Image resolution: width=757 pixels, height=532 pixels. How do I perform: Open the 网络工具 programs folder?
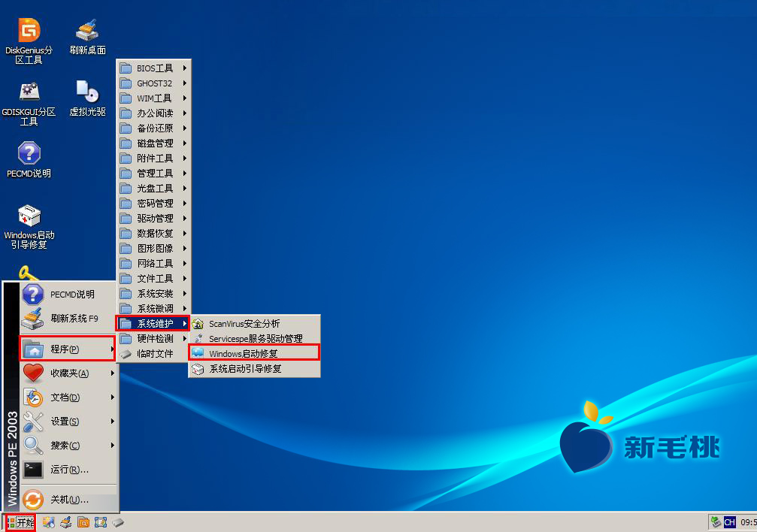click(x=154, y=263)
